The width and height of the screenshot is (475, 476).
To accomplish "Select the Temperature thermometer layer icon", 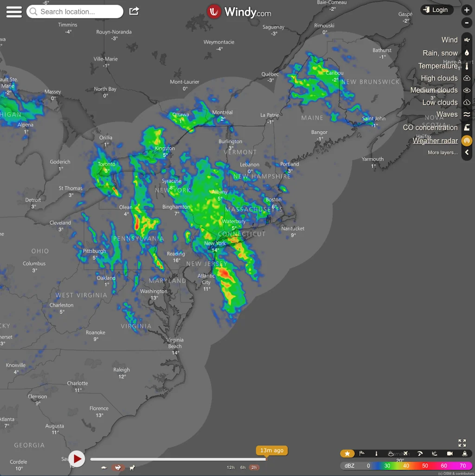I will point(467,66).
